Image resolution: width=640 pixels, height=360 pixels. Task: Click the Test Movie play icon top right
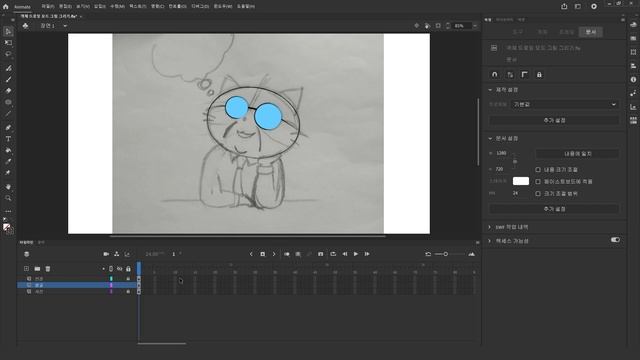594,7
